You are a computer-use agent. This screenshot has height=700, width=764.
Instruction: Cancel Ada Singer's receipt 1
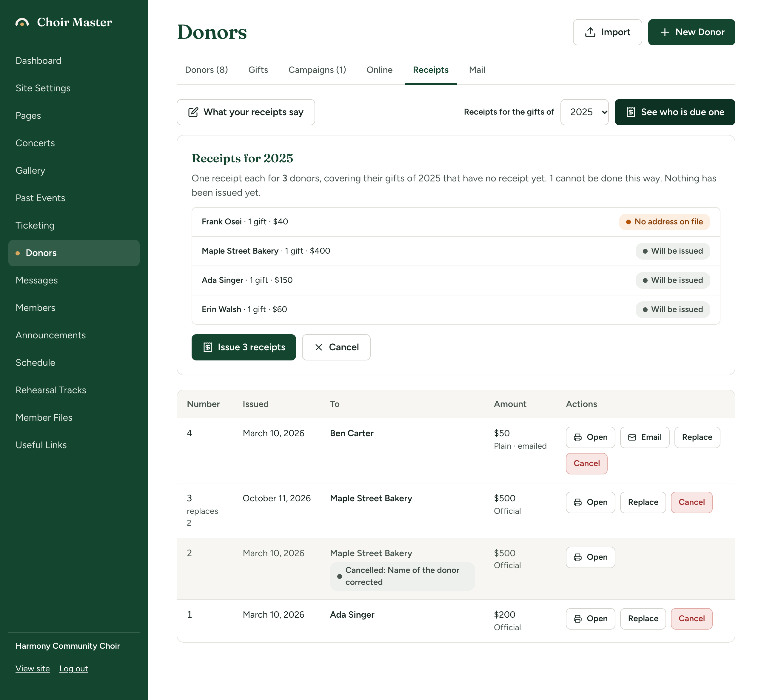[x=691, y=619]
